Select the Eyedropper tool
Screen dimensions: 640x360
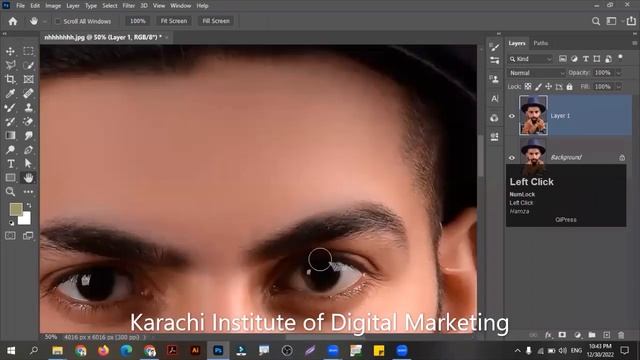click(10, 93)
